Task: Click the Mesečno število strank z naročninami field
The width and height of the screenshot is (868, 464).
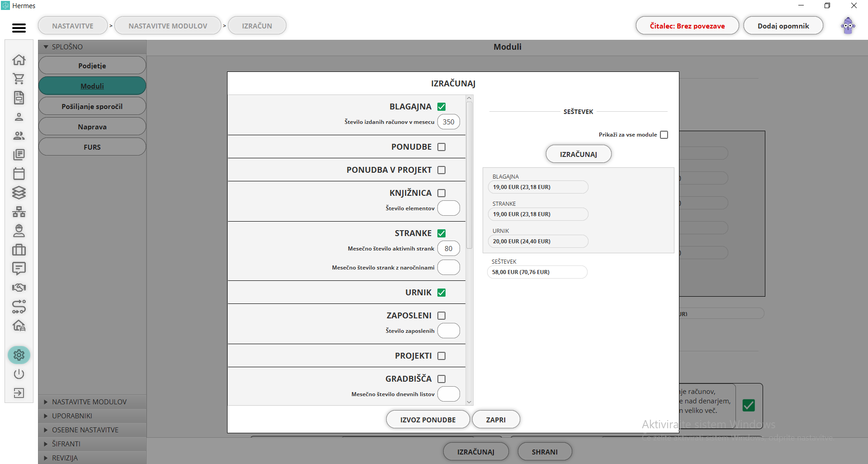Action: [x=449, y=268]
